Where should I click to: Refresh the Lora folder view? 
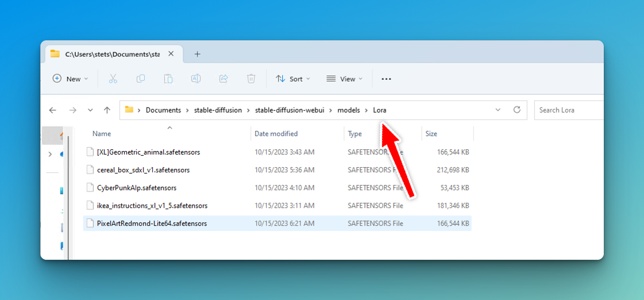pos(516,110)
